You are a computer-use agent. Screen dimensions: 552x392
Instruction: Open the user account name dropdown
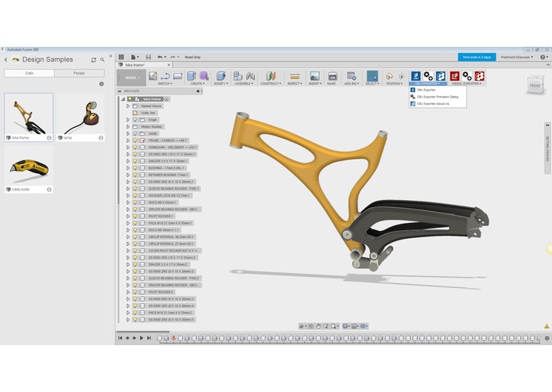pos(517,57)
